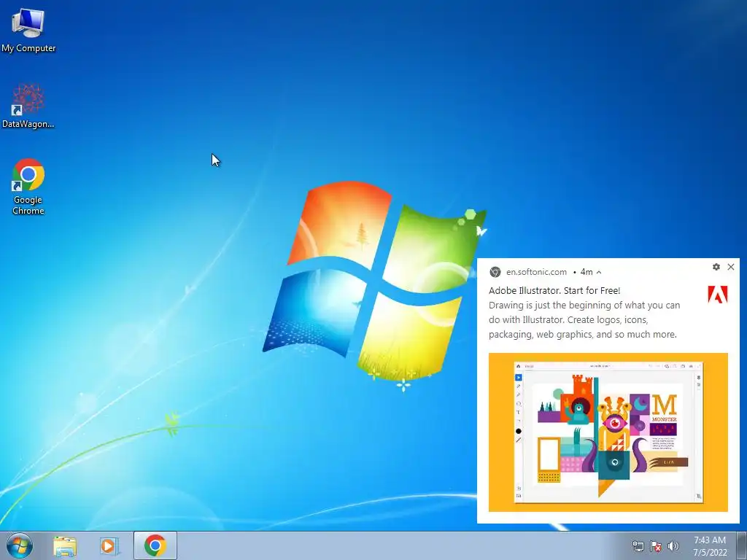The width and height of the screenshot is (747, 560).
Task: Open the My Computer desktop icon
Action: point(28,29)
